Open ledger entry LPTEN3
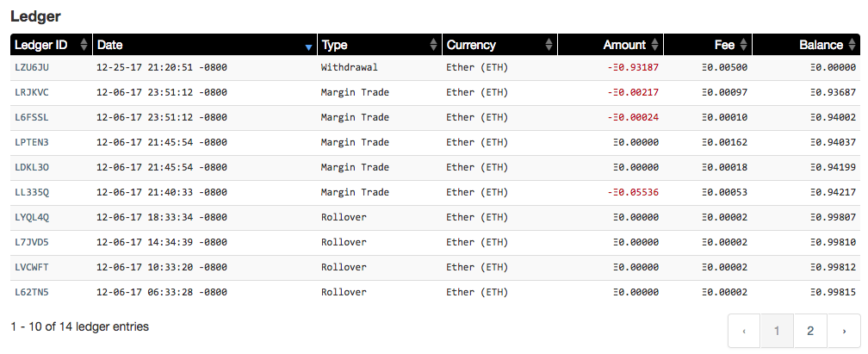 coord(32,142)
